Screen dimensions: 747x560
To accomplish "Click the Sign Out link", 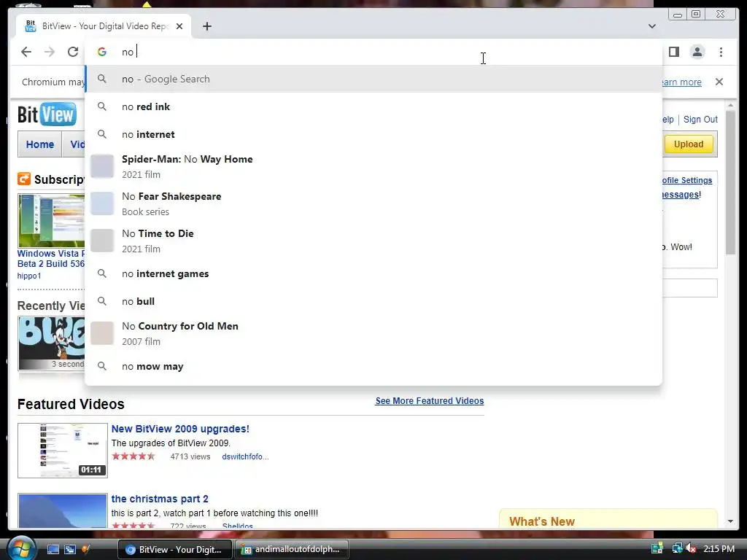I will [700, 120].
